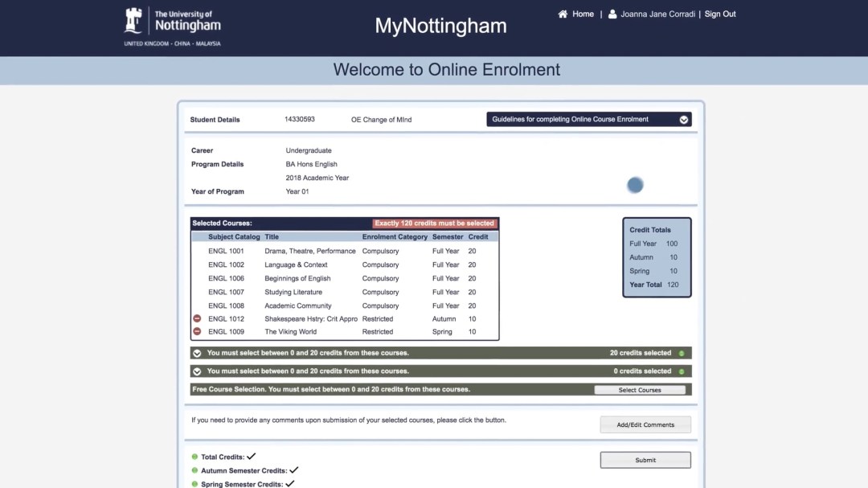Click green indicator beside Autumn Semester Credits
This screenshot has width=868, height=488.
[x=194, y=470]
